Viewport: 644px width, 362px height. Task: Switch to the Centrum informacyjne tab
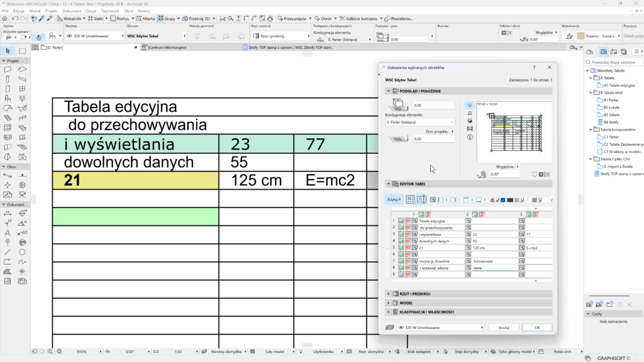[168, 47]
